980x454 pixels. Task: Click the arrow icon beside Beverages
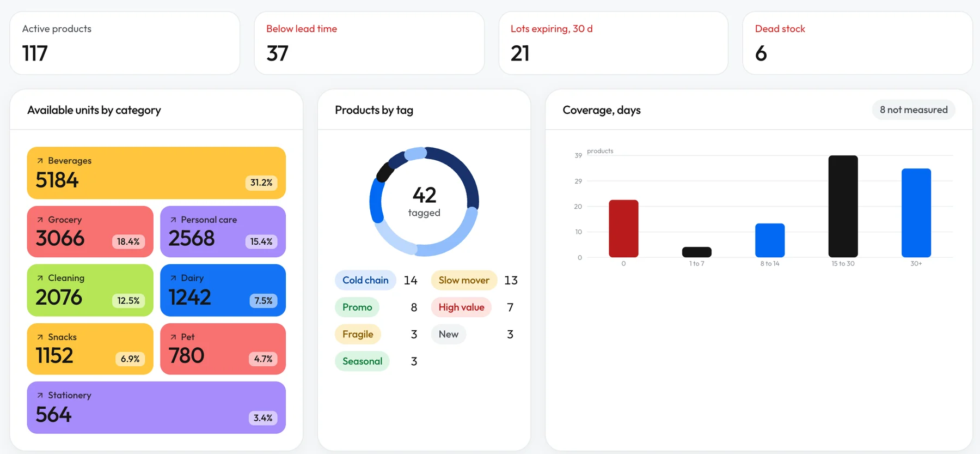click(40, 161)
